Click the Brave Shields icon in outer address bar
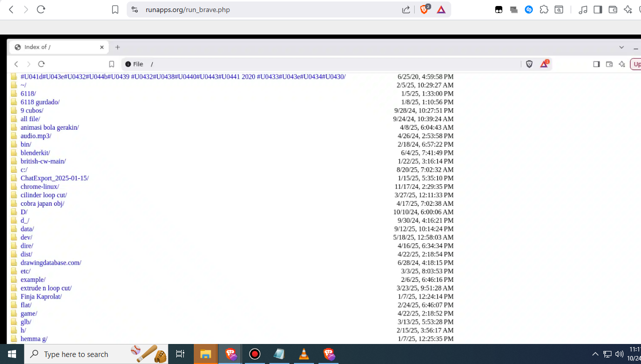The height and width of the screenshot is (364, 641). (424, 10)
